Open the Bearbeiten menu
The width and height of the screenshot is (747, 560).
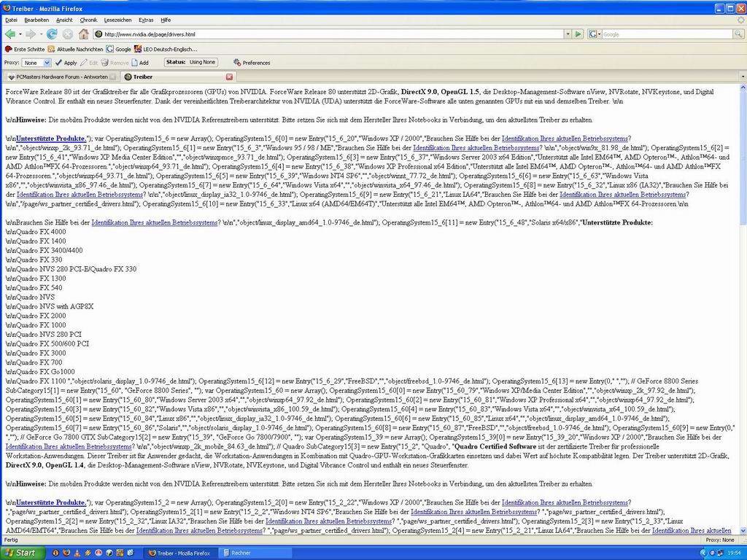point(36,20)
